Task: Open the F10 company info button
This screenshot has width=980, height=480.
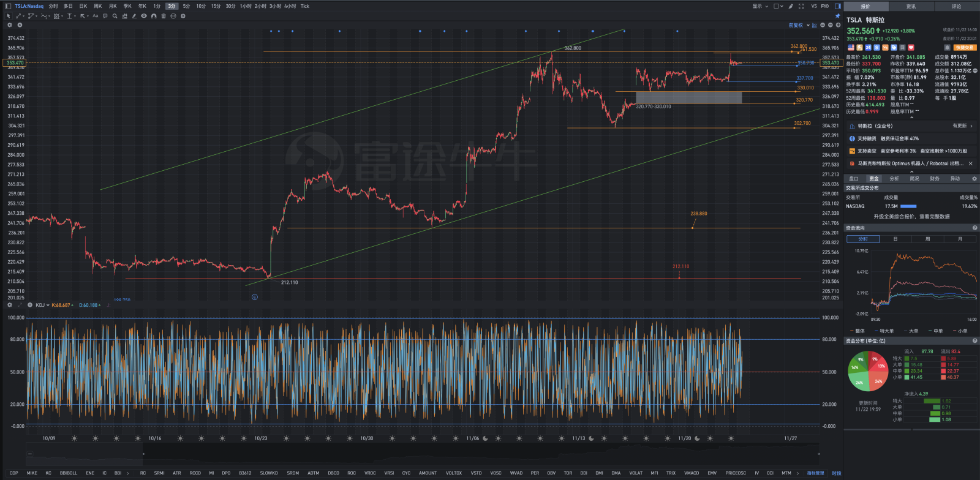Action: point(825,6)
